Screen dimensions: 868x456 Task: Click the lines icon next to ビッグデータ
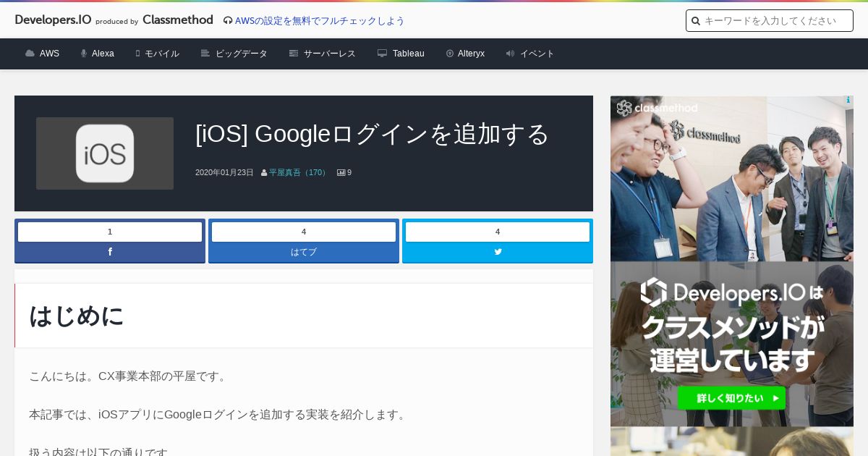pyautogui.click(x=205, y=54)
